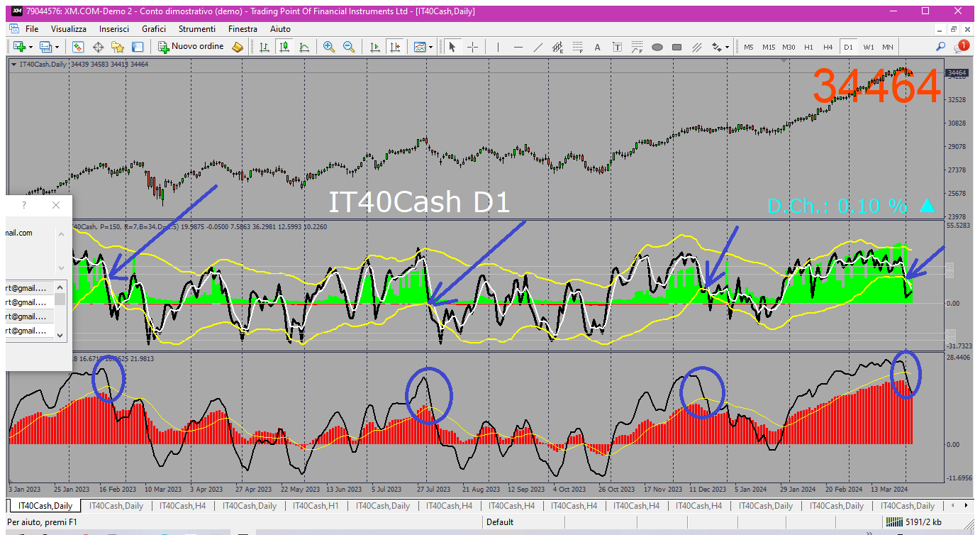
Task: Open the Inserisci menu
Action: coord(114,29)
